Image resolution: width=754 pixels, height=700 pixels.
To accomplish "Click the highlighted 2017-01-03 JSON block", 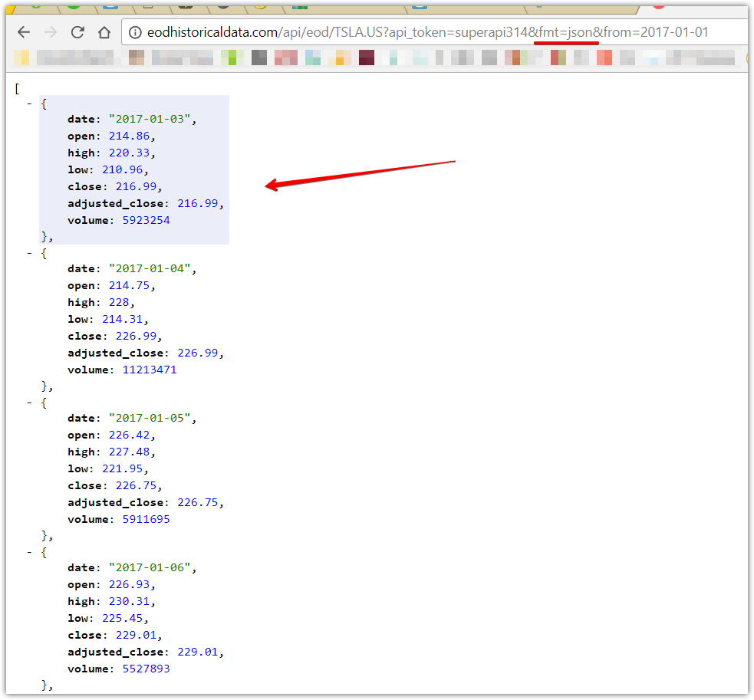I will [134, 169].
